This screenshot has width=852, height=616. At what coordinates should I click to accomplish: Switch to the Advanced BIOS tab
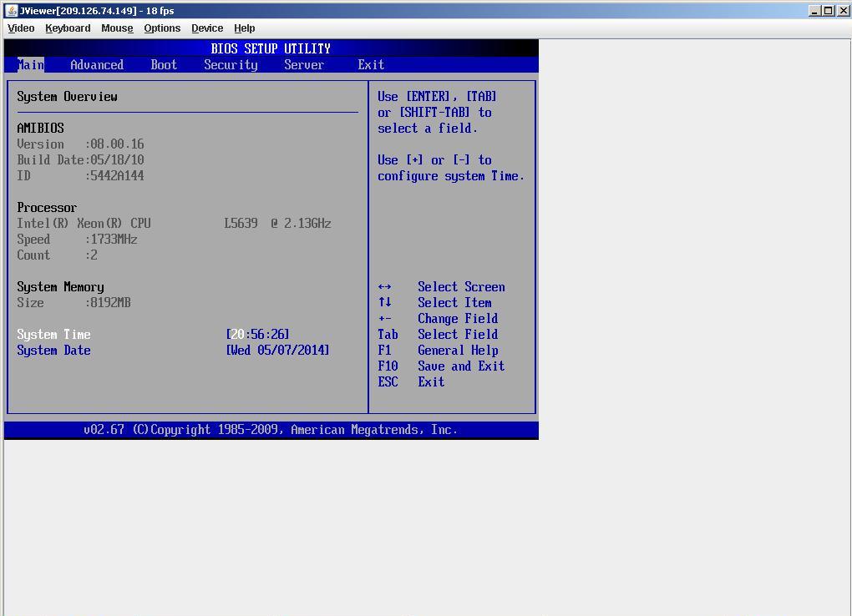click(x=97, y=65)
